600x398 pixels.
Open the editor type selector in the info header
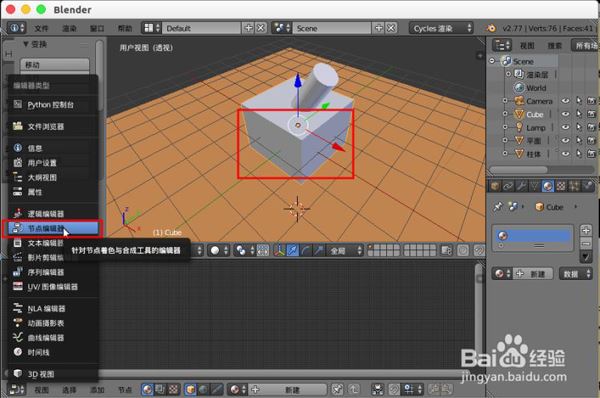[16, 28]
